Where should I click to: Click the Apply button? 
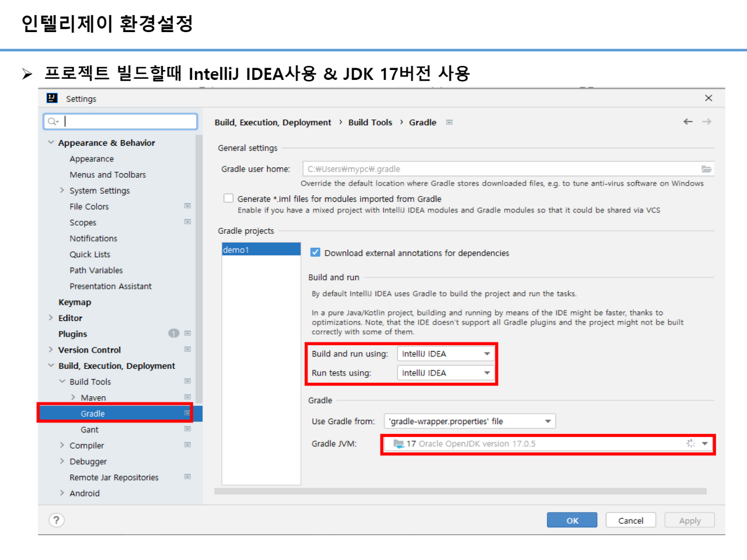690,520
